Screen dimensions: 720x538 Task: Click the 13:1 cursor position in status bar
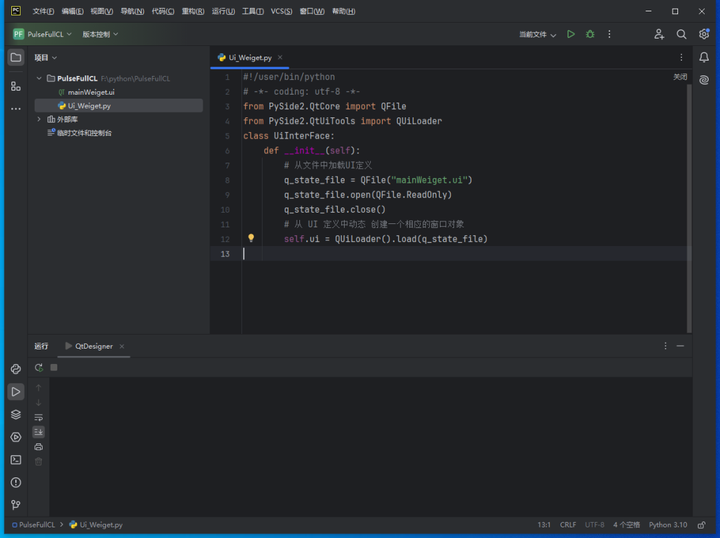(x=544, y=525)
